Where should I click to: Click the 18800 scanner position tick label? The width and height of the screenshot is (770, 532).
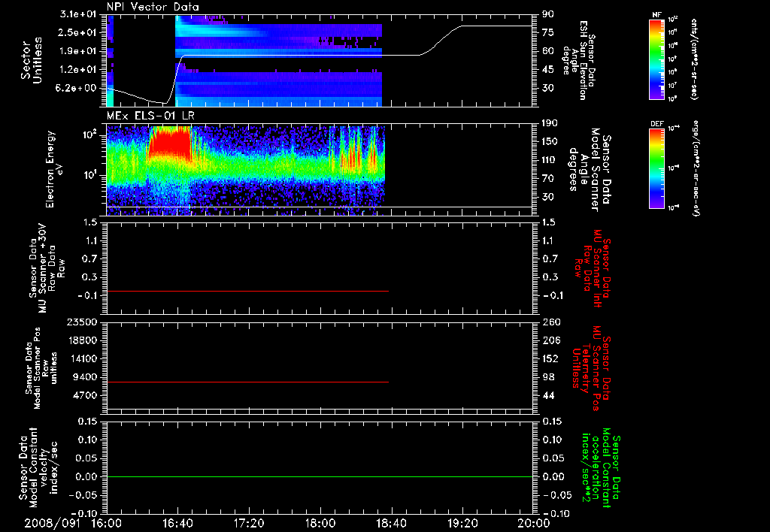click(81, 340)
